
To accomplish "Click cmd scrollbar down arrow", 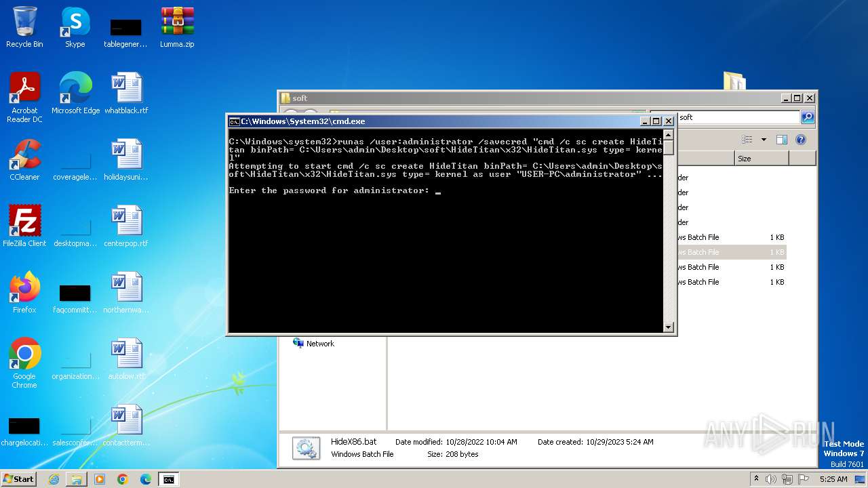I will 668,327.
